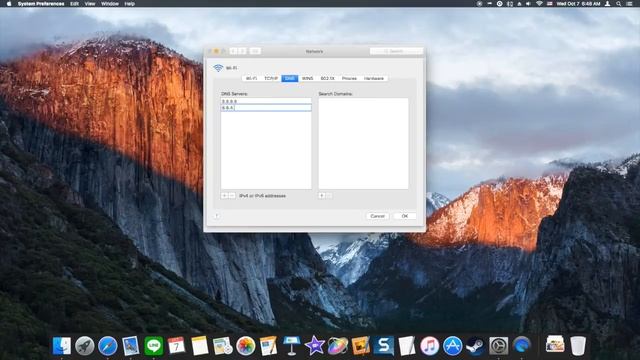Launch Photos colorful flower icon
Viewport: 640px width, 360px height.
tap(245, 346)
